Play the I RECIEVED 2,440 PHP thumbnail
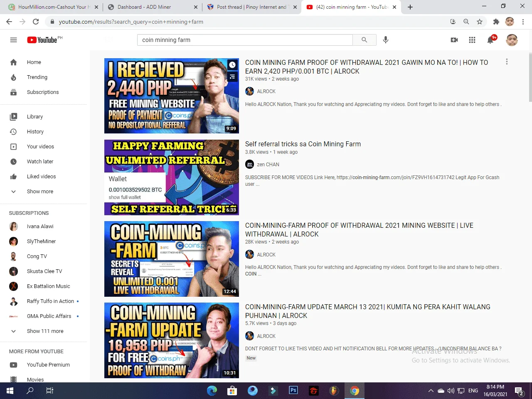 [172, 96]
